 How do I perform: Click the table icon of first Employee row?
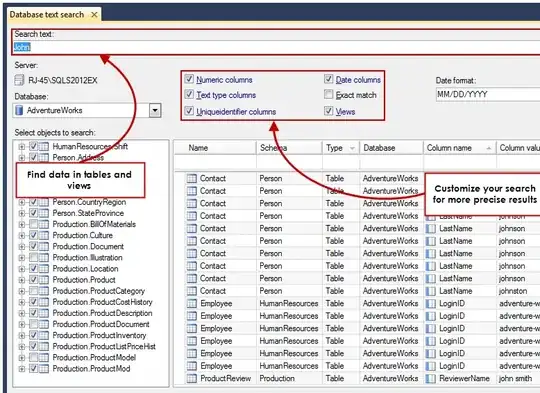pyautogui.click(x=191, y=303)
